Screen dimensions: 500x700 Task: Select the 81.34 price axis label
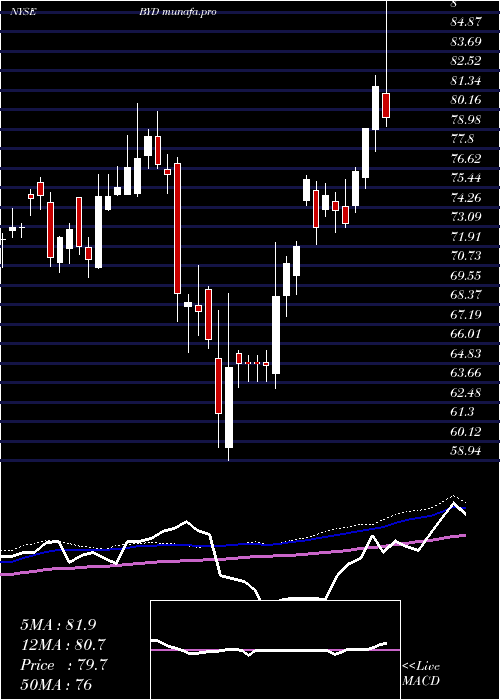466,80
